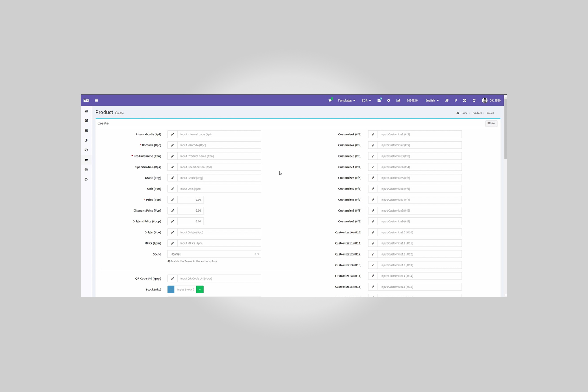The height and width of the screenshot is (392, 588).
Task: Open the book documentation icon
Action: coord(447,101)
